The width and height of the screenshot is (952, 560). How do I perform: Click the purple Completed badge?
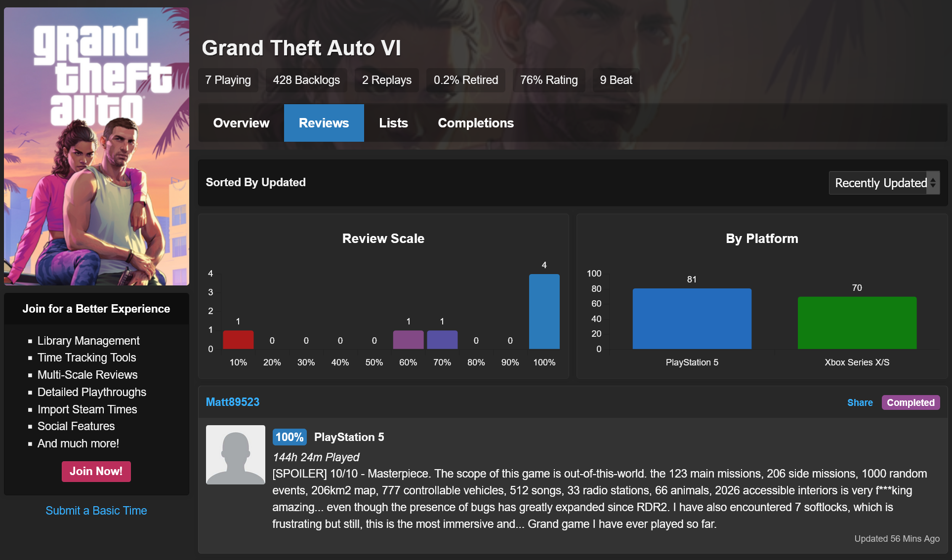(910, 402)
